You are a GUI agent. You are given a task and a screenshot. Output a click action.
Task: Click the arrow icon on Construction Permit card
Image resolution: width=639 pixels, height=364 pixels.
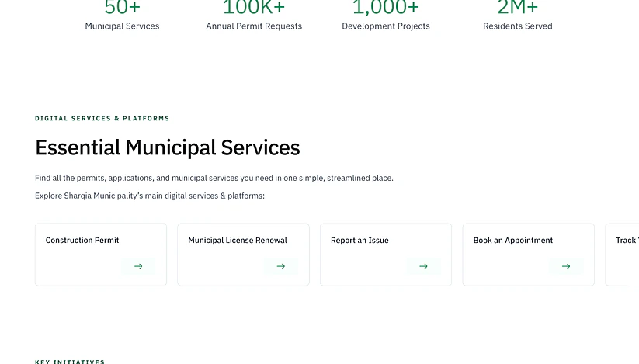click(x=138, y=266)
